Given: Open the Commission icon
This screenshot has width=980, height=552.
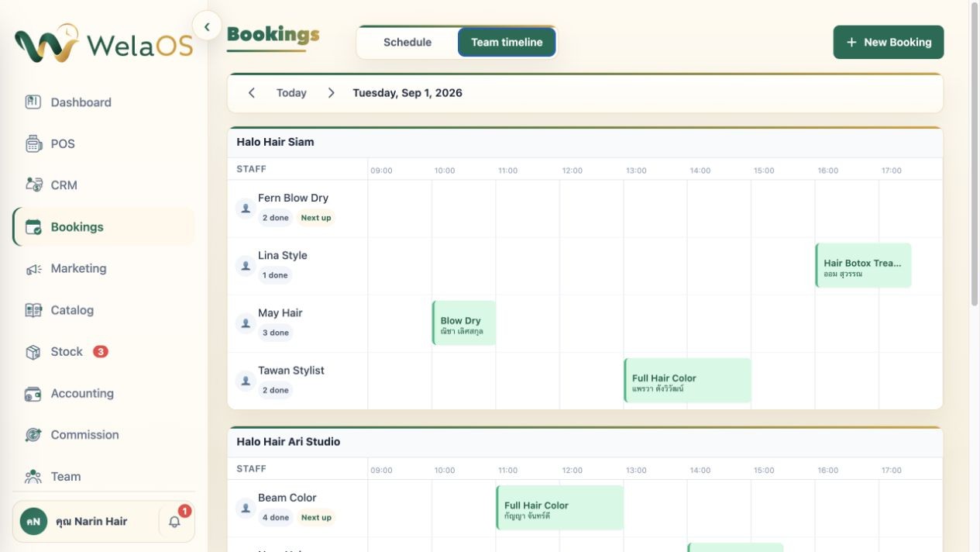Looking at the screenshot, I should tap(33, 435).
